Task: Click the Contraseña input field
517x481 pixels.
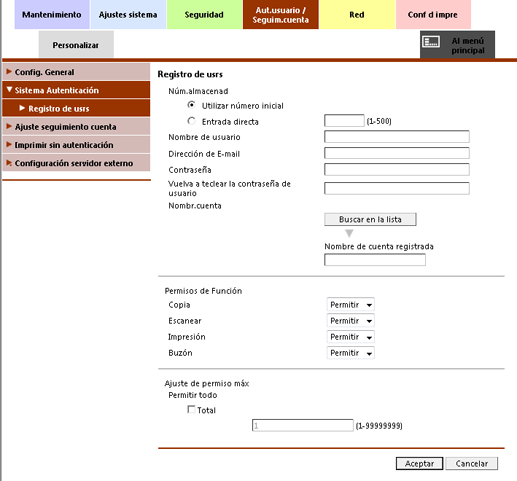Action: pos(397,169)
